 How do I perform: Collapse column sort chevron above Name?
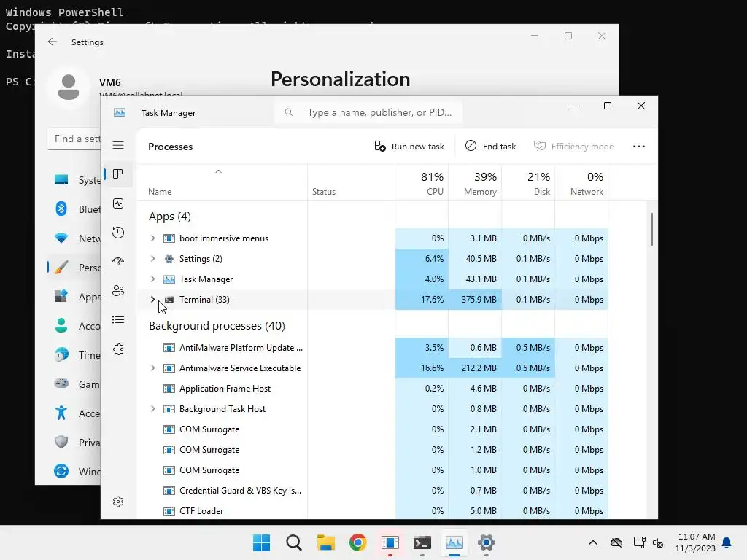218,171
